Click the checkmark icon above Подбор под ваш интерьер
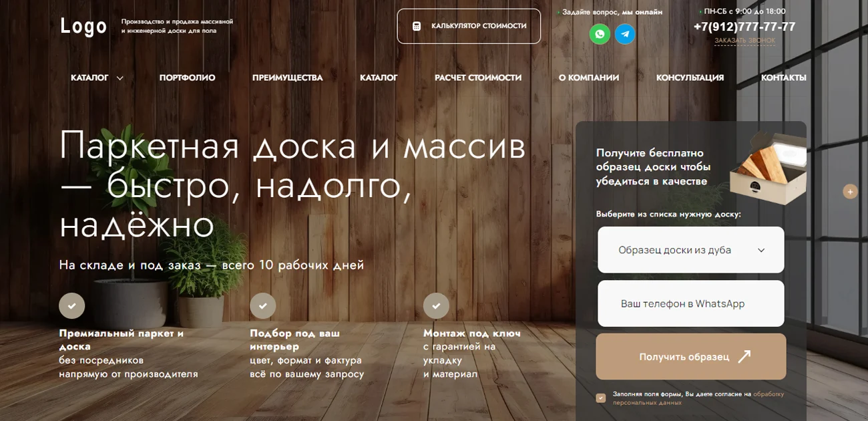The image size is (868, 421). pos(262,305)
